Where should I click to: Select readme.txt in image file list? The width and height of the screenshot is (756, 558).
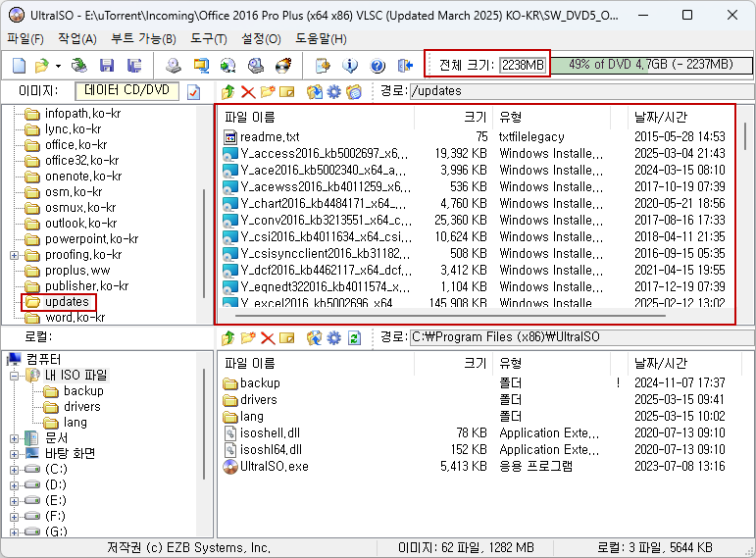(x=270, y=137)
